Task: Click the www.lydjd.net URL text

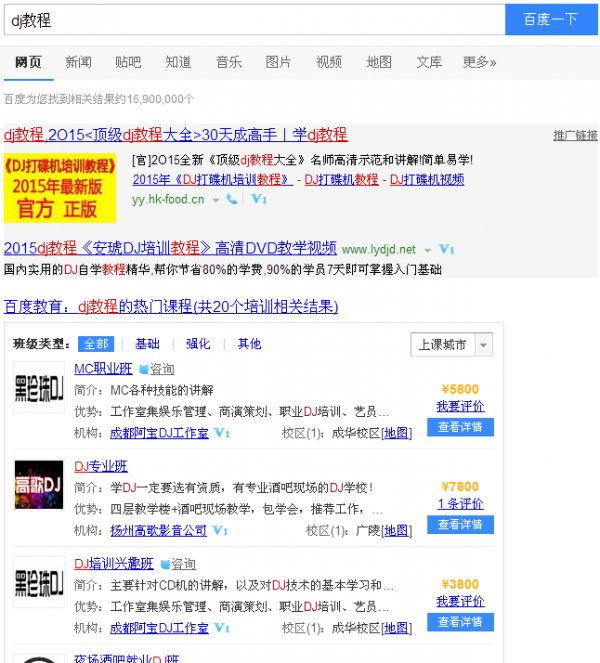Action: (x=378, y=249)
